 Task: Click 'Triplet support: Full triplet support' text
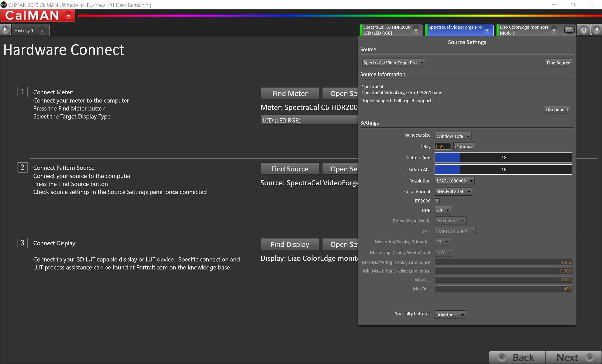[x=396, y=101]
